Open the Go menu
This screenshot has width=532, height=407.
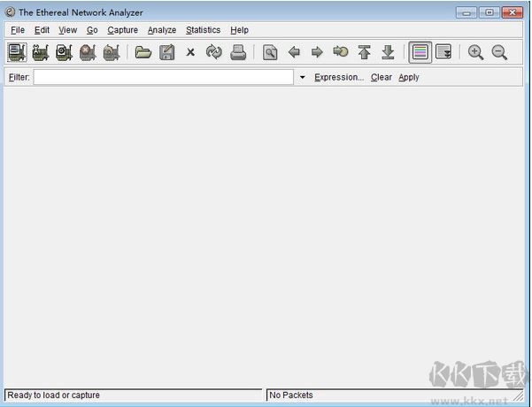coord(92,30)
